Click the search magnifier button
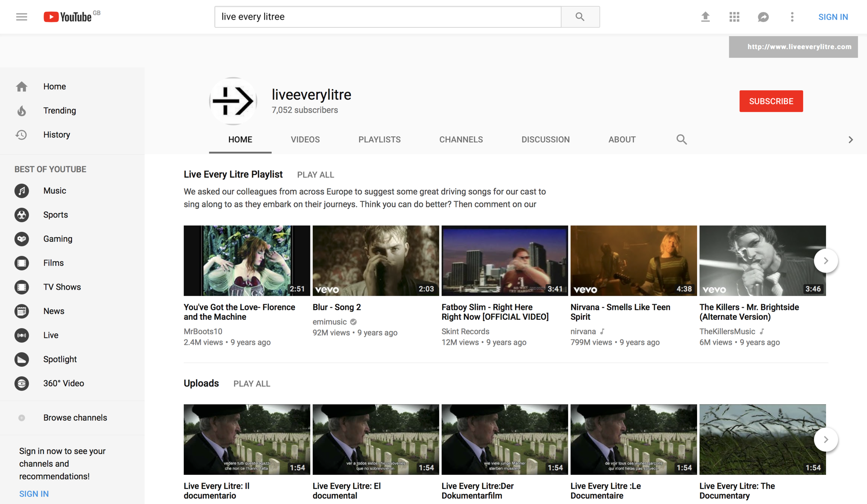The width and height of the screenshot is (867, 504). (x=580, y=17)
